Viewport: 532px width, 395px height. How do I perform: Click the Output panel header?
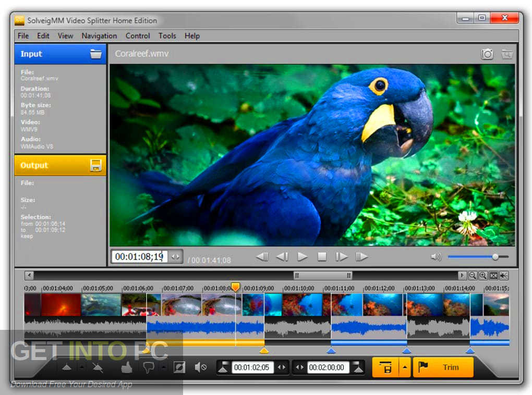[x=61, y=166]
